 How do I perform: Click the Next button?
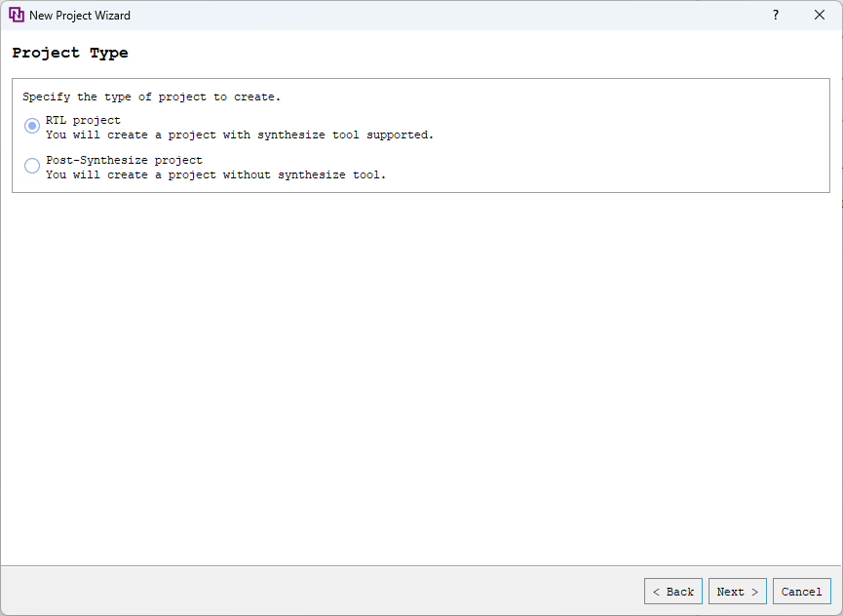pyautogui.click(x=737, y=591)
